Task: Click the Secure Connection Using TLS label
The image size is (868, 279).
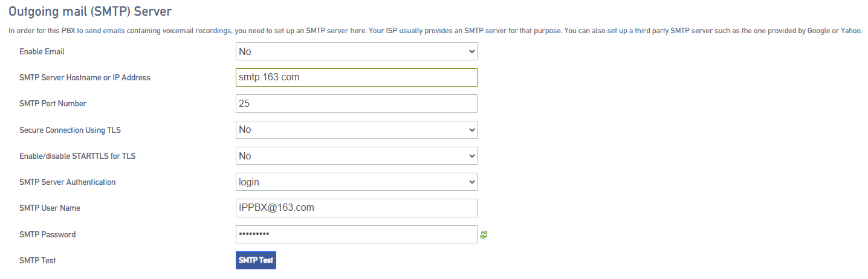Action: click(x=74, y=130)
